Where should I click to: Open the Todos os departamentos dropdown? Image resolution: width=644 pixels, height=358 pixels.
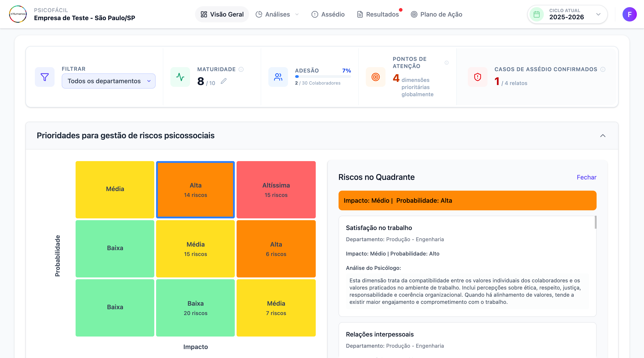108,81
